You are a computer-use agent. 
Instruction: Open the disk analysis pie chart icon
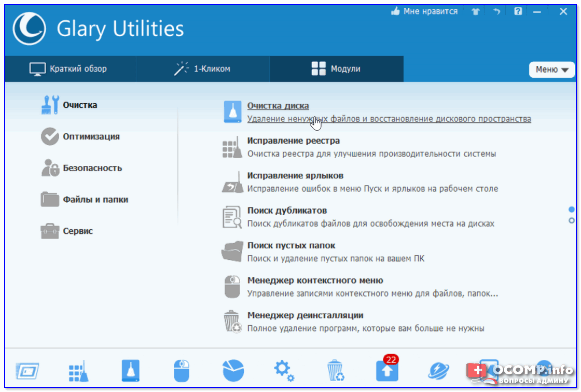click(233, 371)
